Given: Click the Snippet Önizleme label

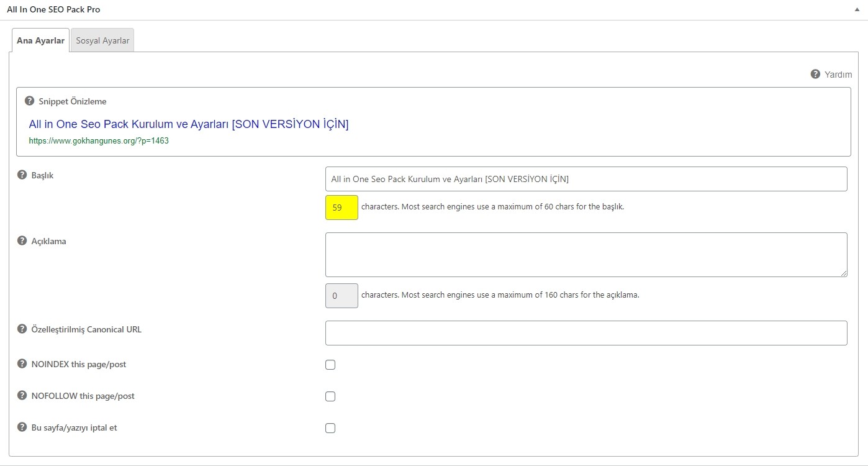Looking at the screenshot, I should click(x=73, y=101).
